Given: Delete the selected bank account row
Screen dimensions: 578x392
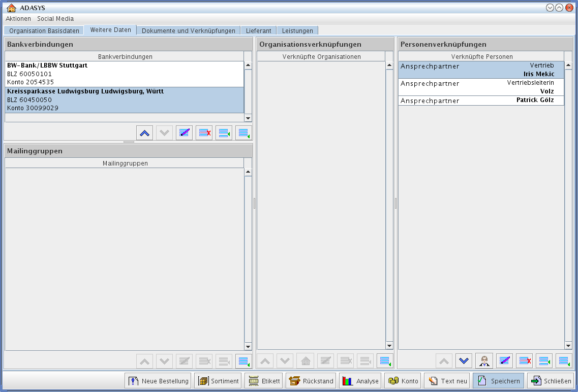Looking at the screenshot, I should pos(204,133).
